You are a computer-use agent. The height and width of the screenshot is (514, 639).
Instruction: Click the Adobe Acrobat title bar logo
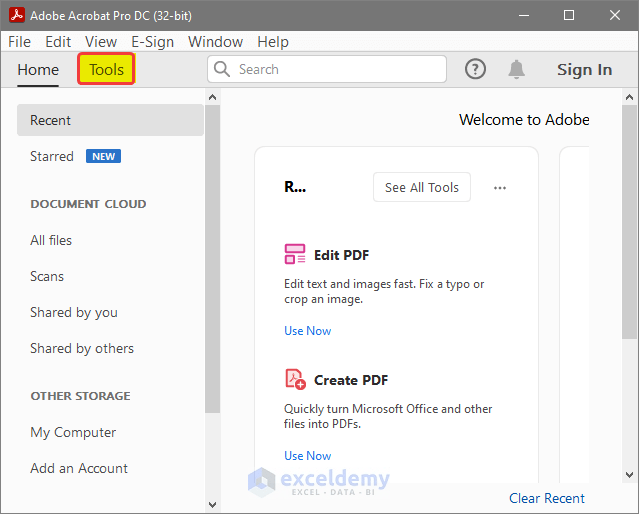(17, 15)
